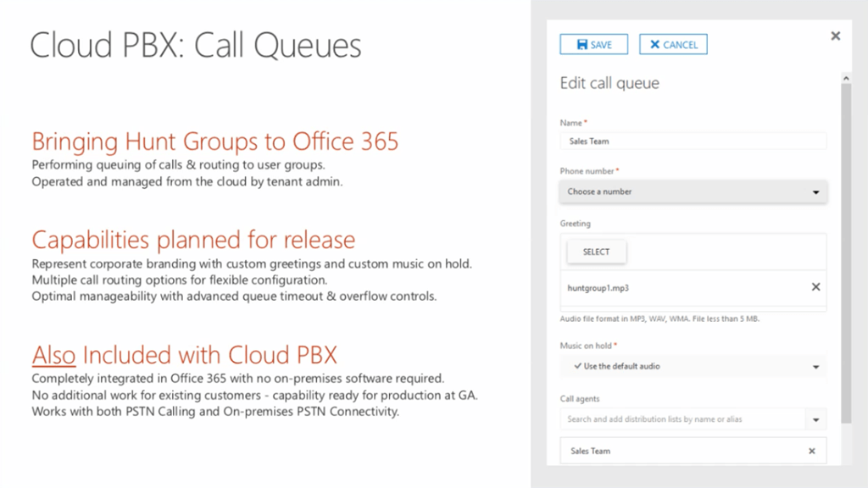Viewport: 868px width, 488px height.
Task: Click the underlined Also heading text
Action: pos(53,353)
